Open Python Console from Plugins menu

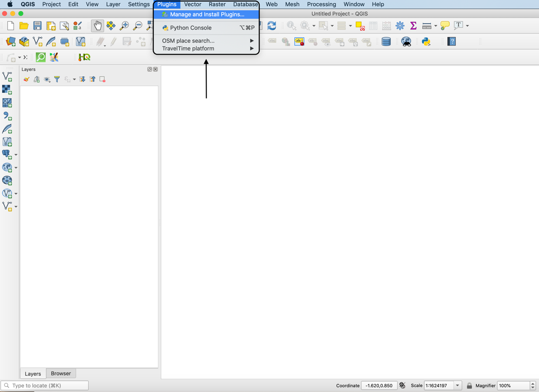(207, 28)
